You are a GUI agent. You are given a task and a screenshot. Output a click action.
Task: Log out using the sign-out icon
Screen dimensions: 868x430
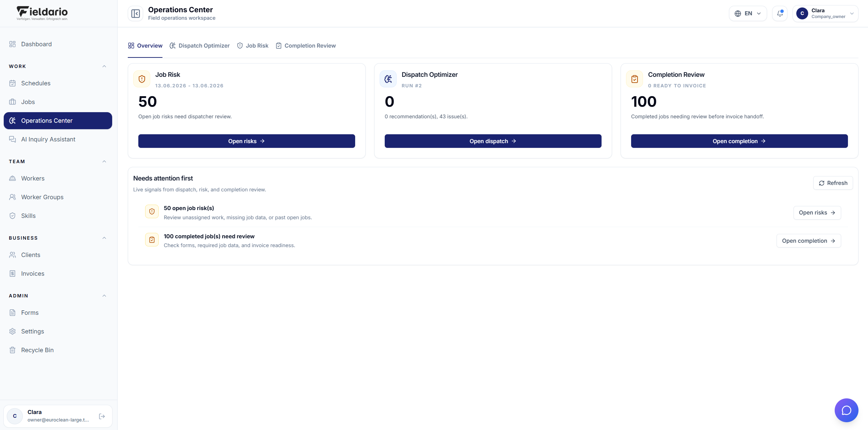[x=102, y=416]
